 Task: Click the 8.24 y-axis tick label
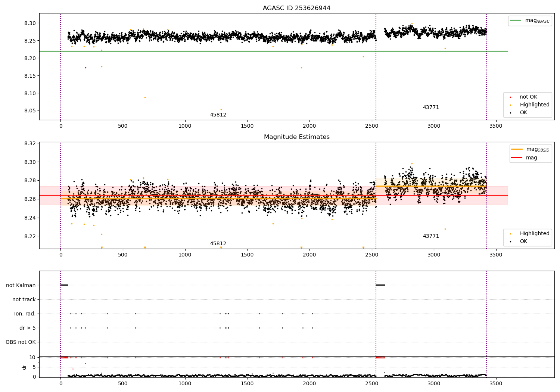[30, 218]
